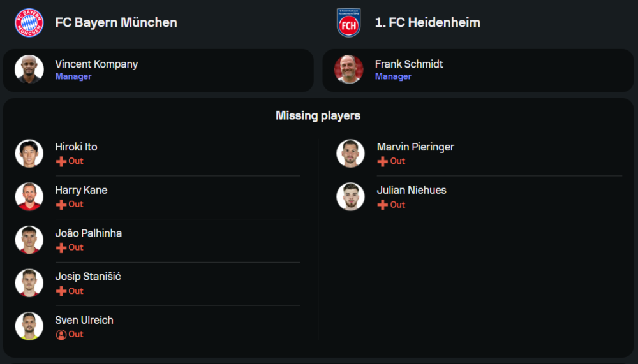Go to Vincent Kompany's profile name
Viewport: 638px width, 364px height.
96,64
